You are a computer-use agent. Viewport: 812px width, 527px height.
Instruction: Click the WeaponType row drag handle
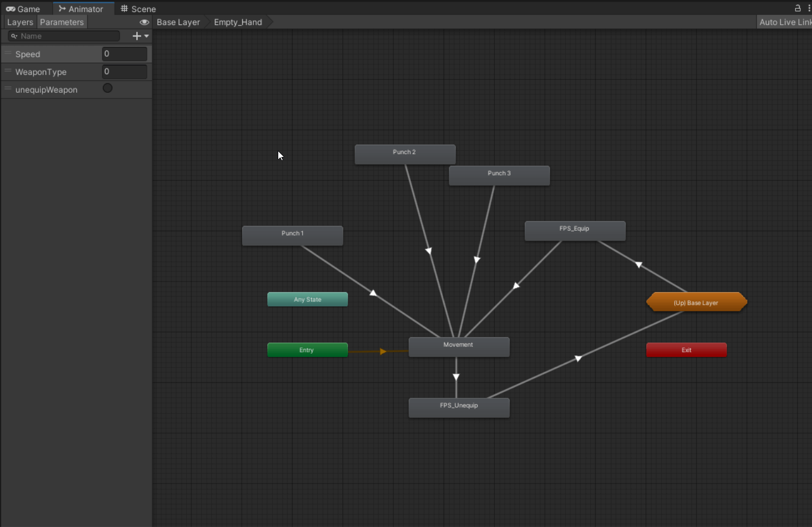(x=8, y=71)
